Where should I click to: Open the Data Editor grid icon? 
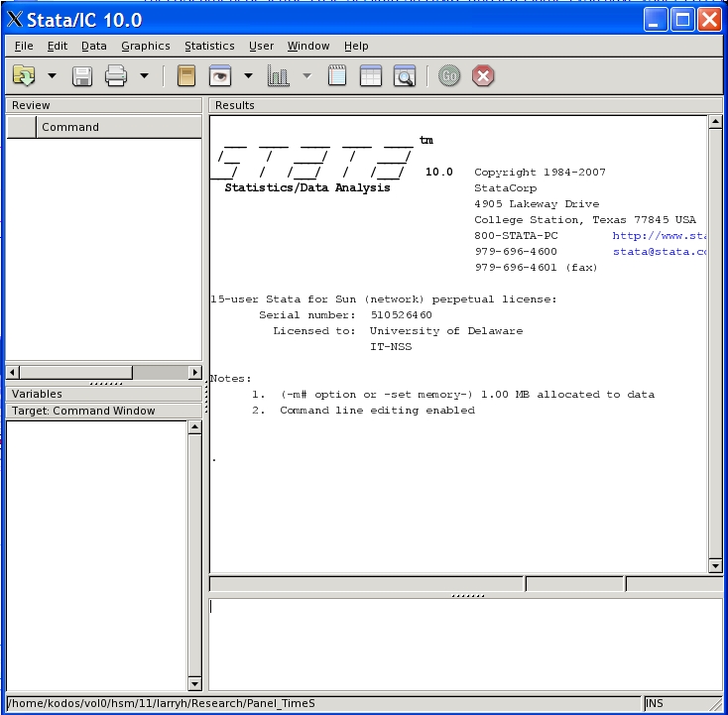coord(370,76)
